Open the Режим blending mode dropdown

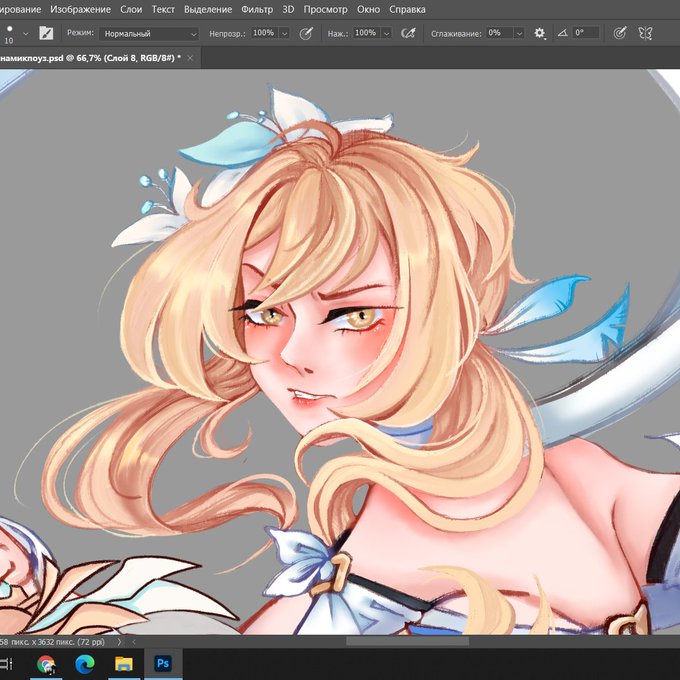pyautogui.click(x=149, y=33)
